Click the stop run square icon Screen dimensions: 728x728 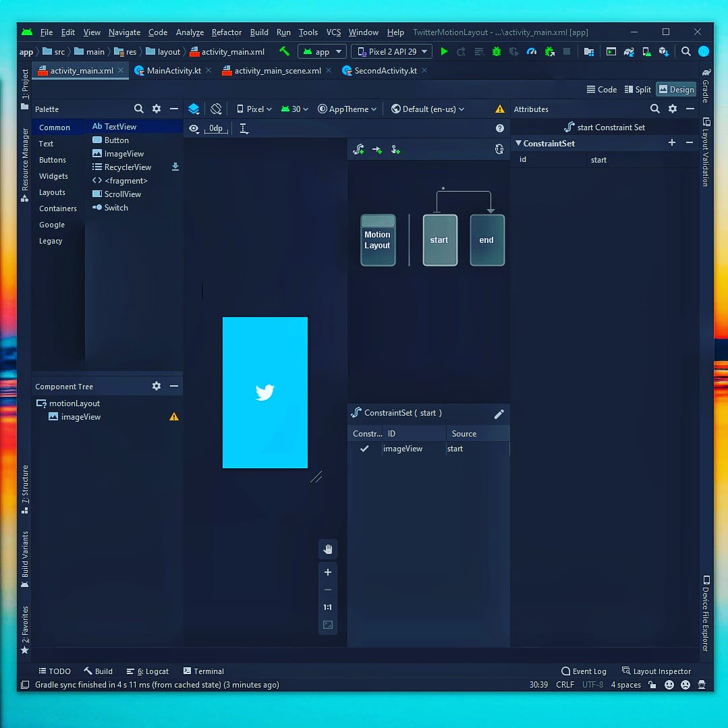click(x=567, y=51)
